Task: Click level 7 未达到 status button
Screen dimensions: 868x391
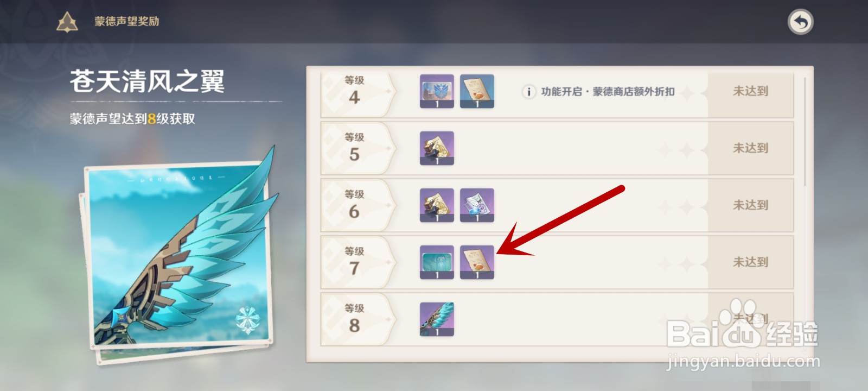Action: [x=750, y=262]
